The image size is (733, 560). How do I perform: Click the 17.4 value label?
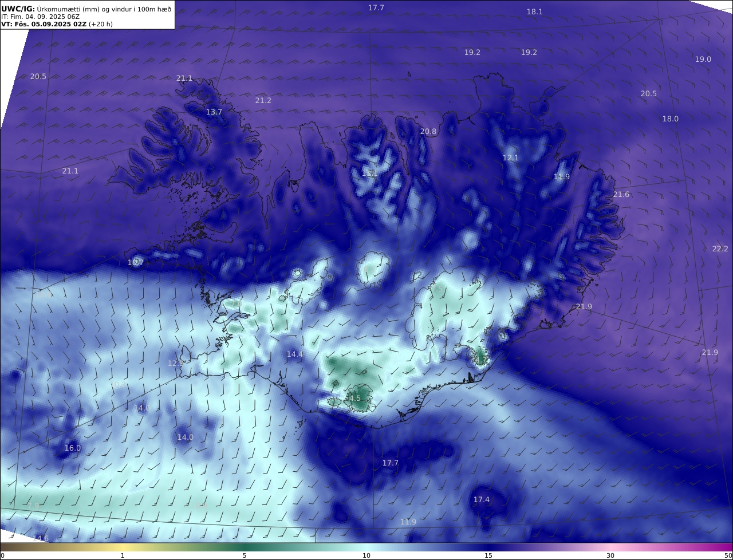[x=481, y=499]
